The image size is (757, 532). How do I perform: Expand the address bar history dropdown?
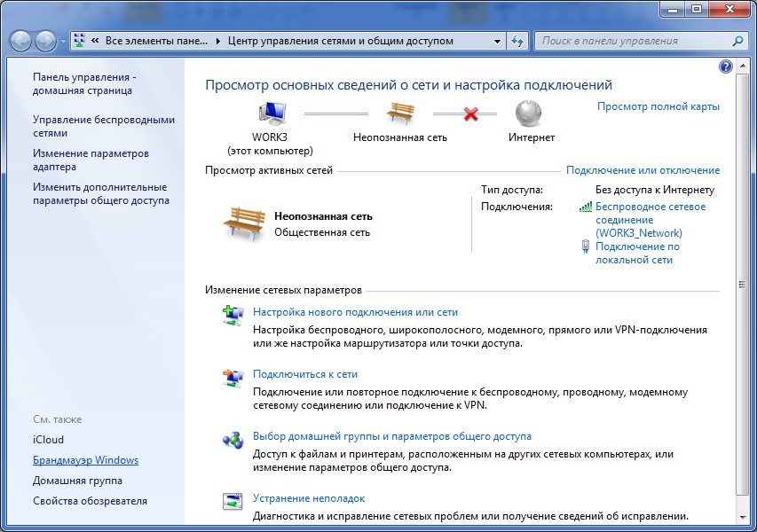(497, 41)
